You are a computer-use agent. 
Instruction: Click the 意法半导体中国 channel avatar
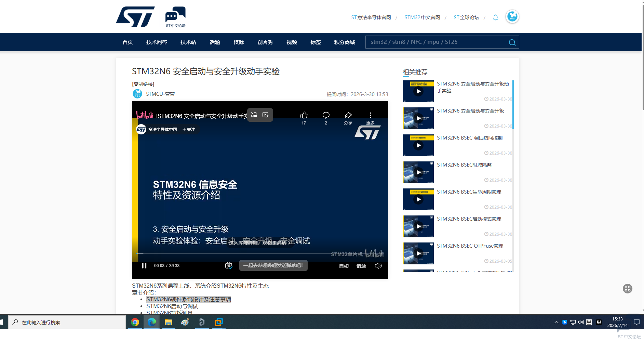tap(141, 130)
